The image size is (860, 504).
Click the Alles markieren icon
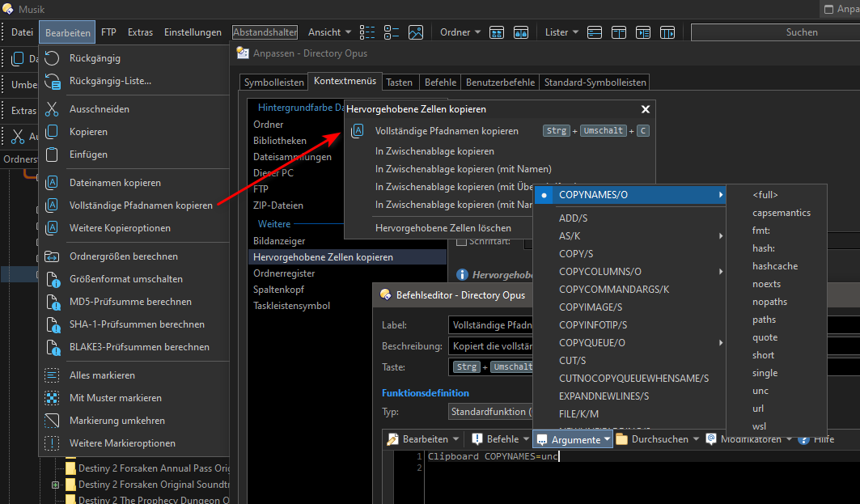point(52,375)
